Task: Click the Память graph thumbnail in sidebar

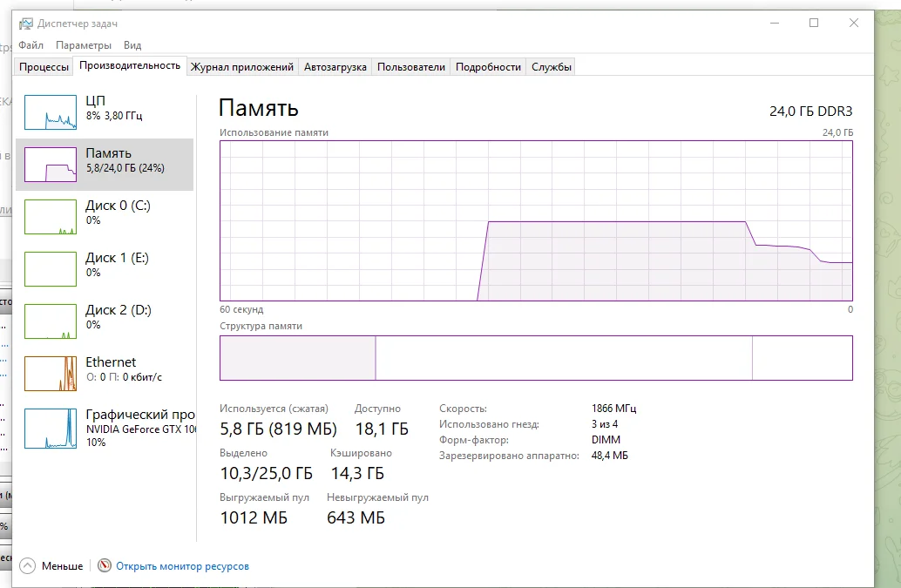Action: point(51,165)
